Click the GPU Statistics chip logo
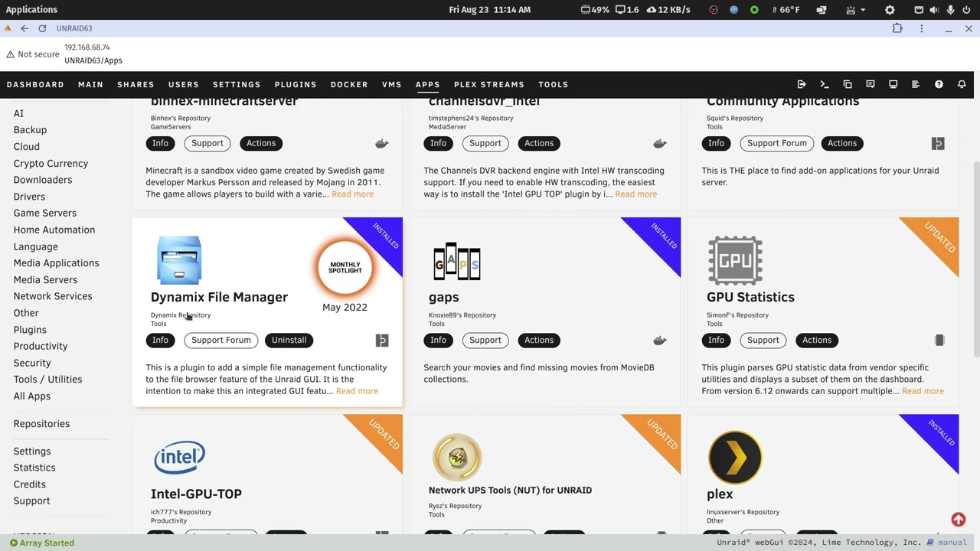 pos(735,260)
